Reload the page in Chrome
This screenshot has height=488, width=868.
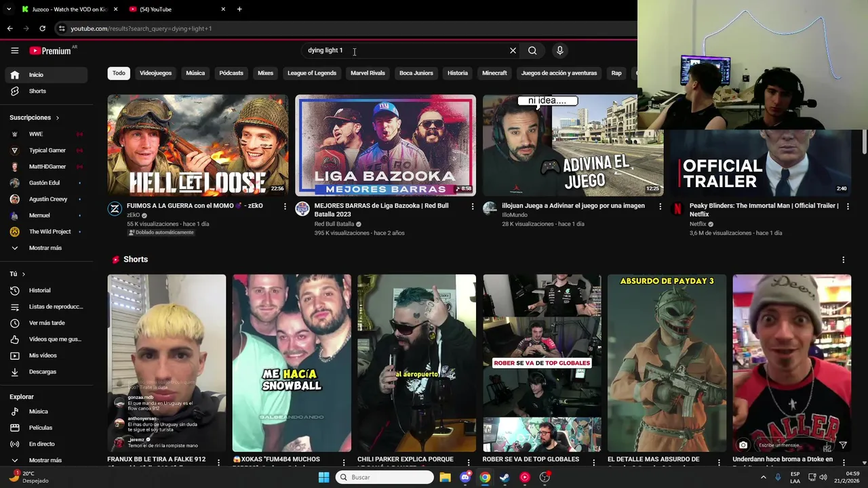[42, 28]
